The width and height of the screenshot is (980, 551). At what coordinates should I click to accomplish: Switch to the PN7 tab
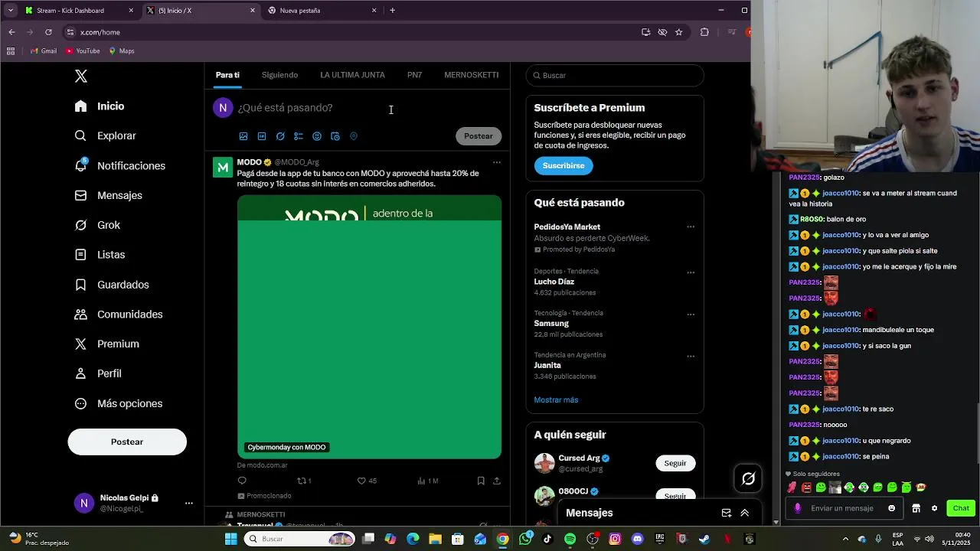[x=414, y=75]
